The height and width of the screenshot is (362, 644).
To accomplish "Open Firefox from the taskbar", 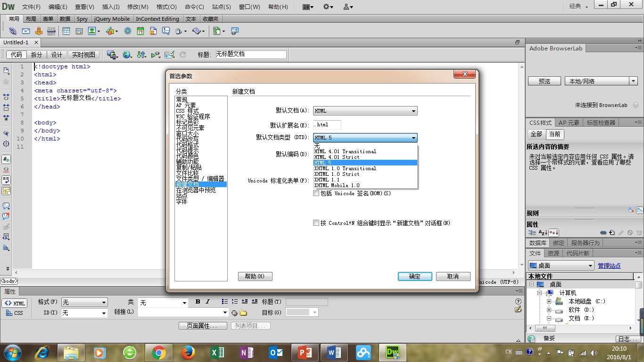I will pos(188,352).
